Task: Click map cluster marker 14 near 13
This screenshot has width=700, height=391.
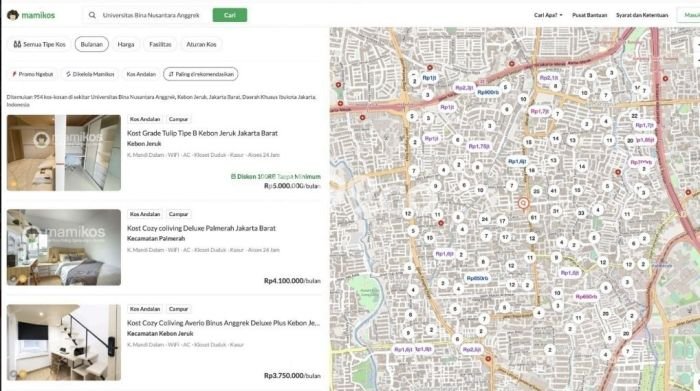Action: (555, 138)
